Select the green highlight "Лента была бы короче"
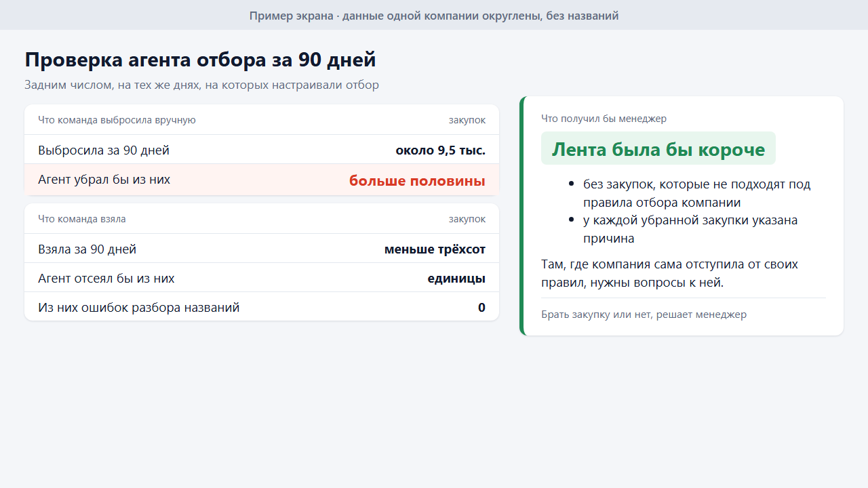868x488 pixels. (x=658, y=149)
